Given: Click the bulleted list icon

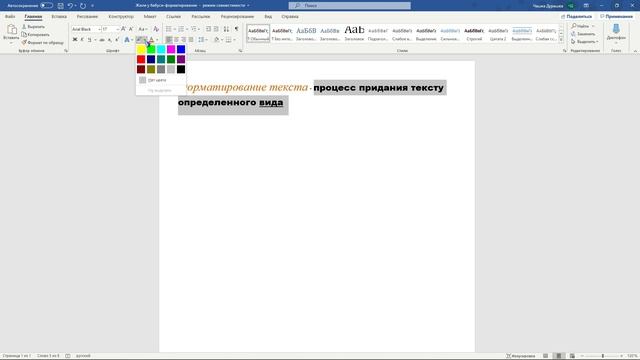Looking at the screenshot, I should pos(169,29).
